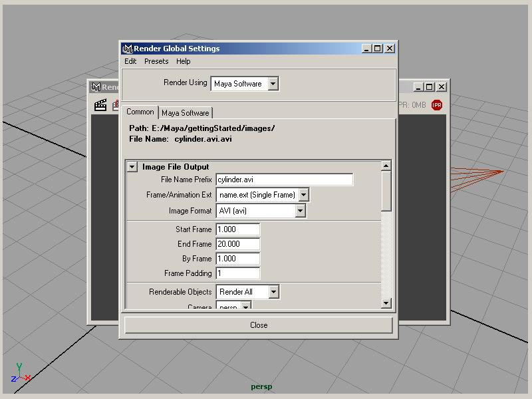532x399 pixels.
Task: Click the Close button at the bottom
Action: click(259, 325)
